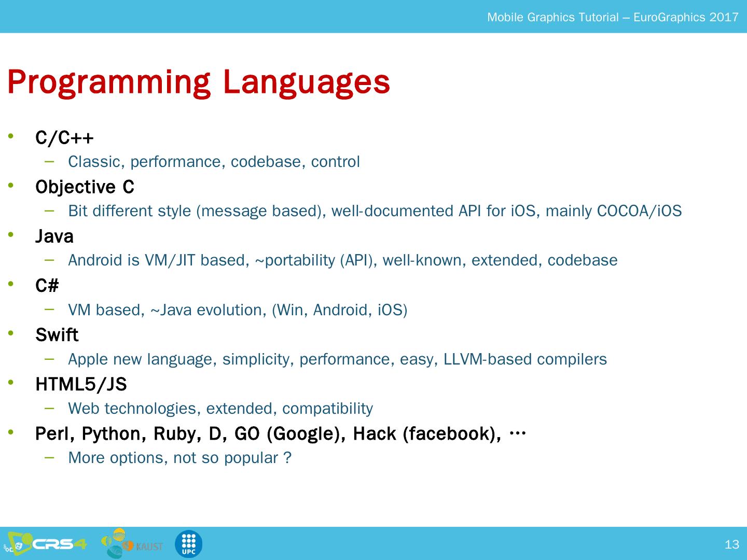Click the line "Classic, performance, codebase, control"
The width and height of the screenshot is (747, 560).
tap(214, 162)
